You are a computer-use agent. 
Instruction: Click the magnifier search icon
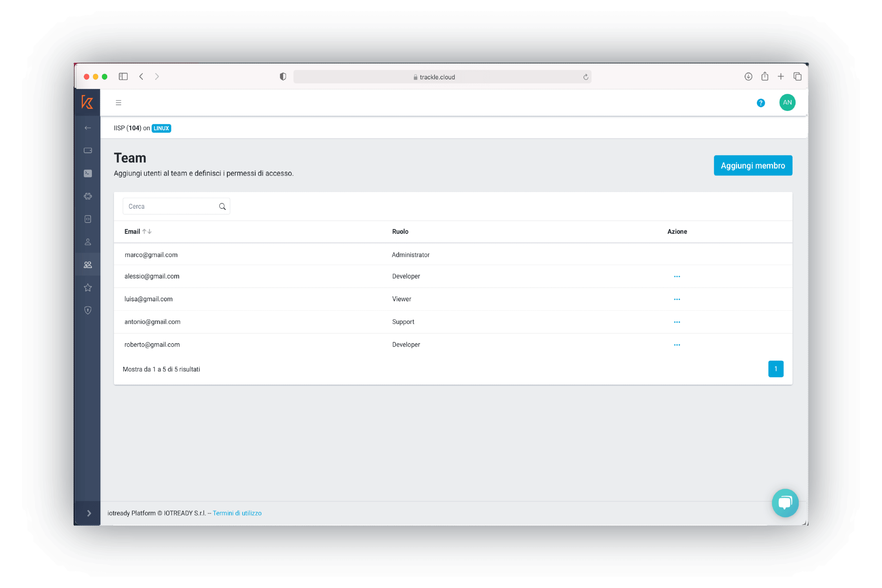click(222, 207)
